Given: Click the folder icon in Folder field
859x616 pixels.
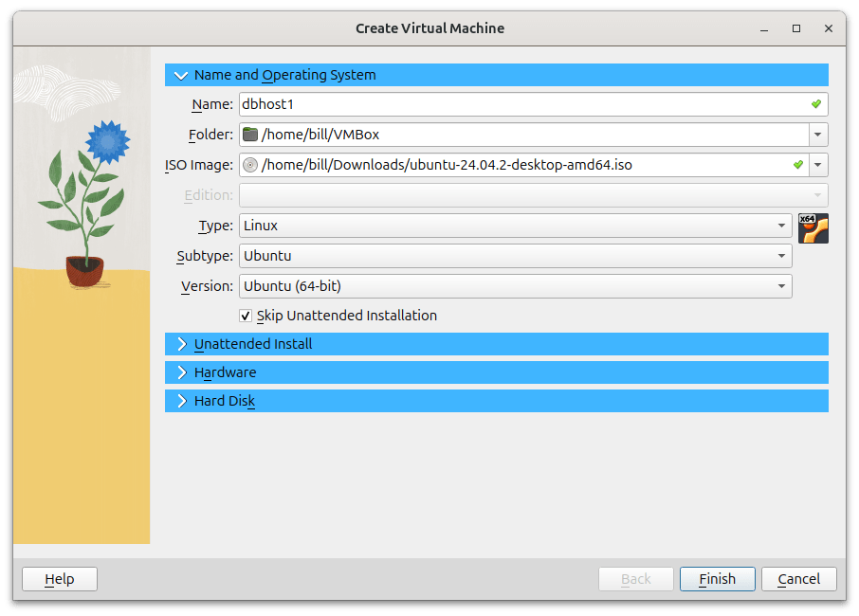Looking at the screenshot, I should coord(250,135).
